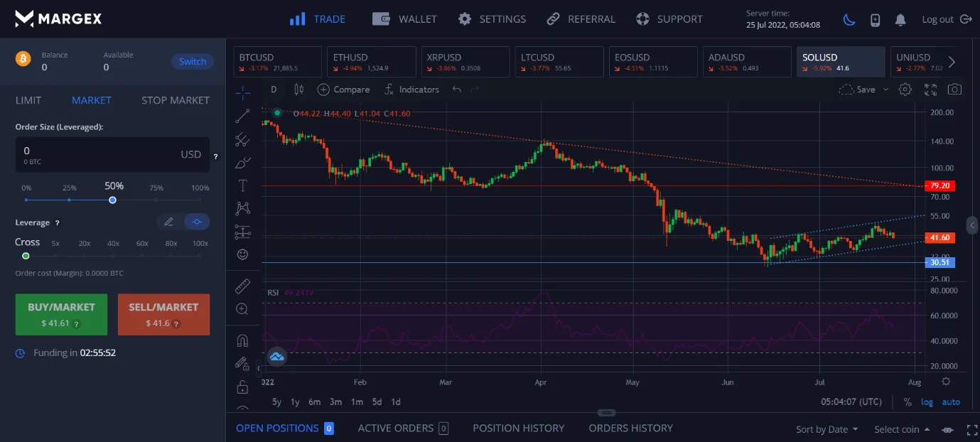
Task: Toggle dark mode moon icon
Action: 849,19
